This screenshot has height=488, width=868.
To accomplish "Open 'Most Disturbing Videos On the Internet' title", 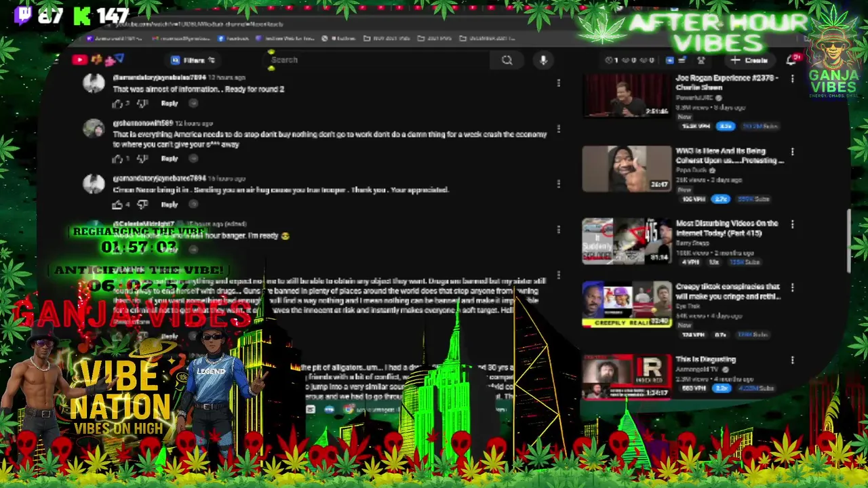I will coord(726,228).
